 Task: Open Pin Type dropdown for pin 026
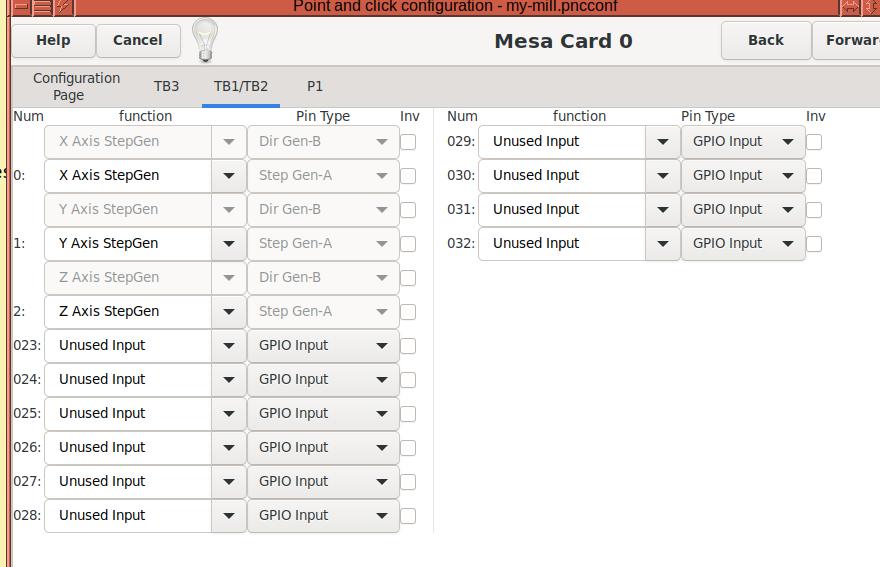pos(323,447)
